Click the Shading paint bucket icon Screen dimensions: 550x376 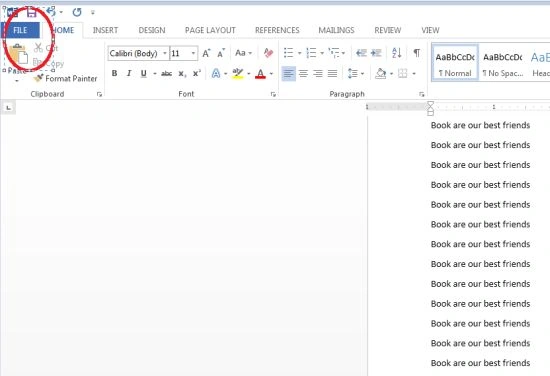(x=381, y=74)
